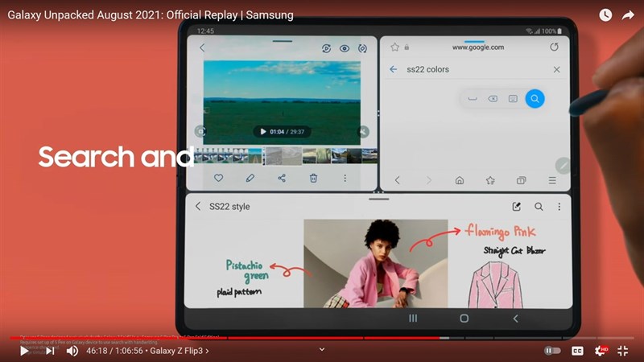Image resolution: width=644 pixels, height=362 pixels.
Task: Open SS22 style note more options
Action: click(x=559, y=207)
